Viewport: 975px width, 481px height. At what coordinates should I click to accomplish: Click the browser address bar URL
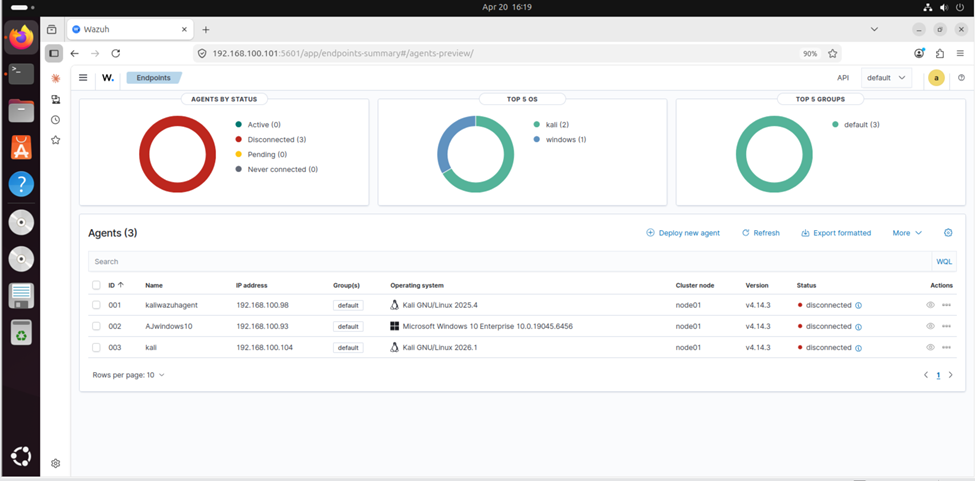(x=343, y=53)
